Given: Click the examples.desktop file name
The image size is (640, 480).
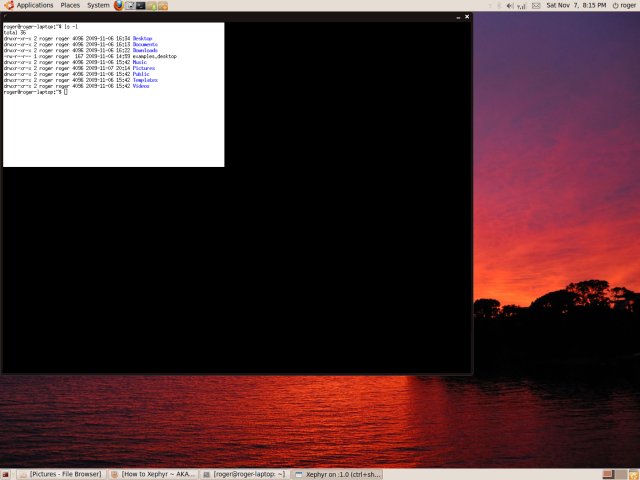Looking at the screenshot, I should pos(155,56).
